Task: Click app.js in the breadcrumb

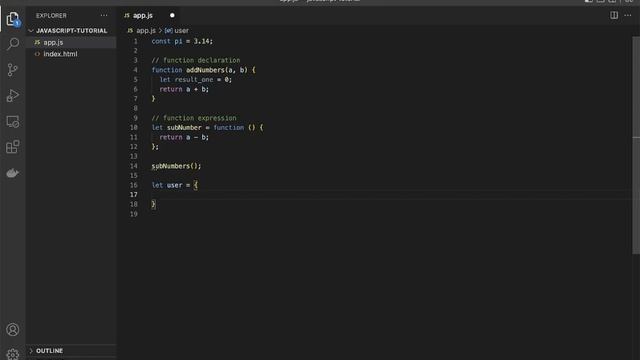Action: [146, 31]
